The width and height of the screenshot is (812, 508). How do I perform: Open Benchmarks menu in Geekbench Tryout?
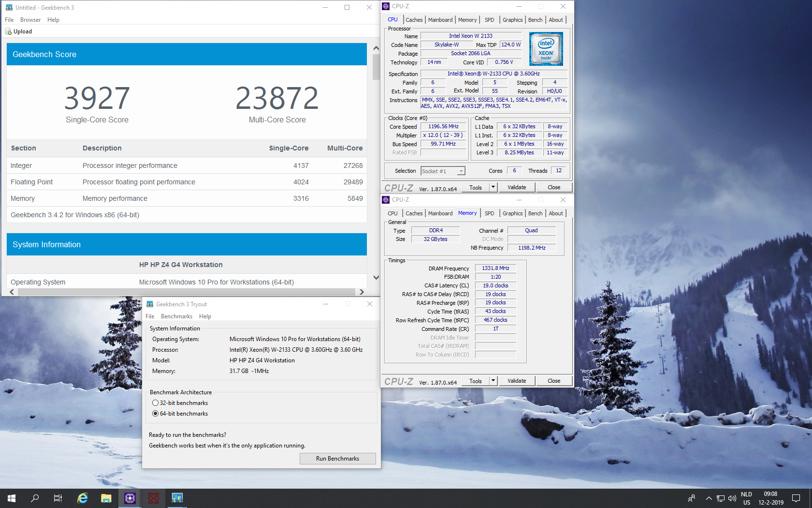point(176,316)
